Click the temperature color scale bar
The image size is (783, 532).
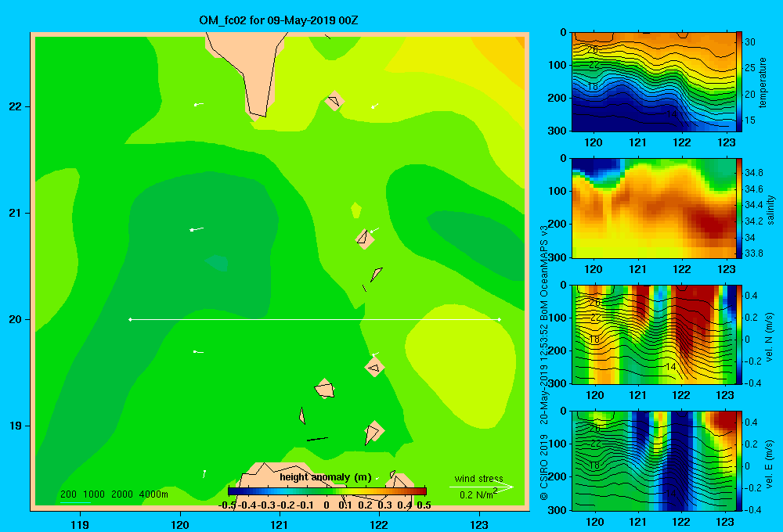pos(738,82)
